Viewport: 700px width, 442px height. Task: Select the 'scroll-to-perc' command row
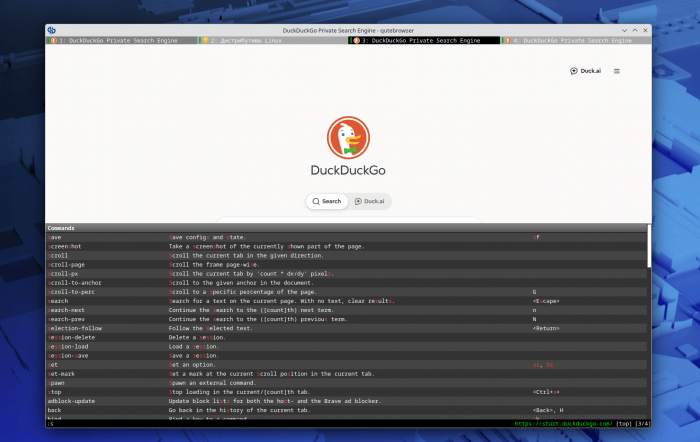(347, 292)
